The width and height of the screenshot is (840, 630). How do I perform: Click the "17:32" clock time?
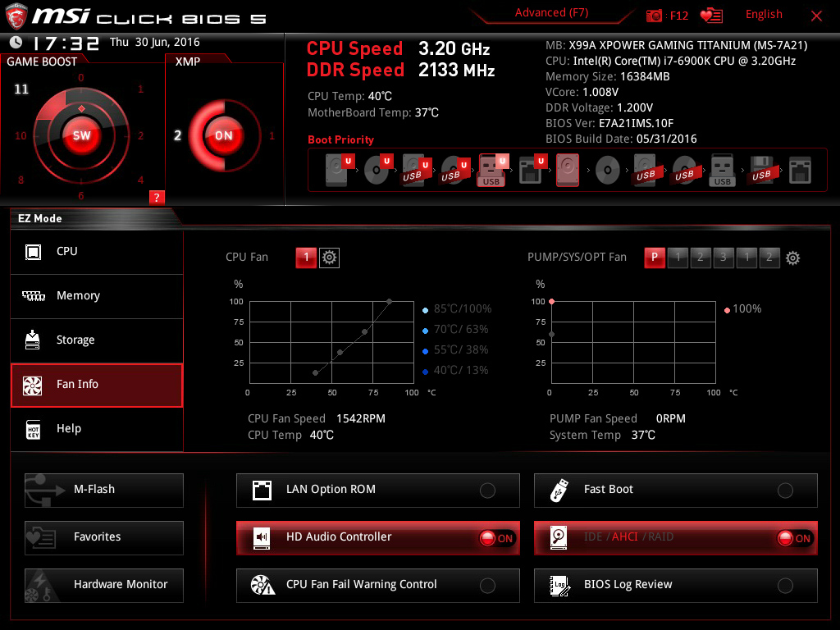click(66, 43)
